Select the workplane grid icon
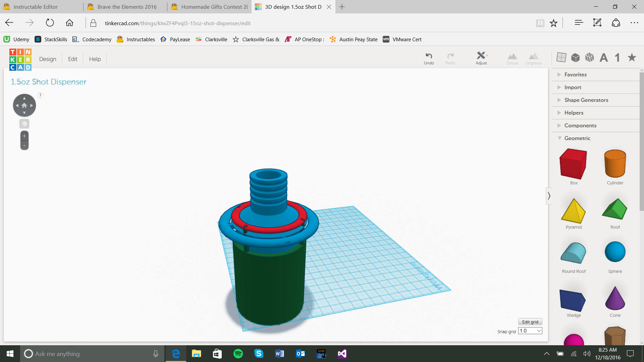This screenshot has height=362, width=644. [561, 57]
